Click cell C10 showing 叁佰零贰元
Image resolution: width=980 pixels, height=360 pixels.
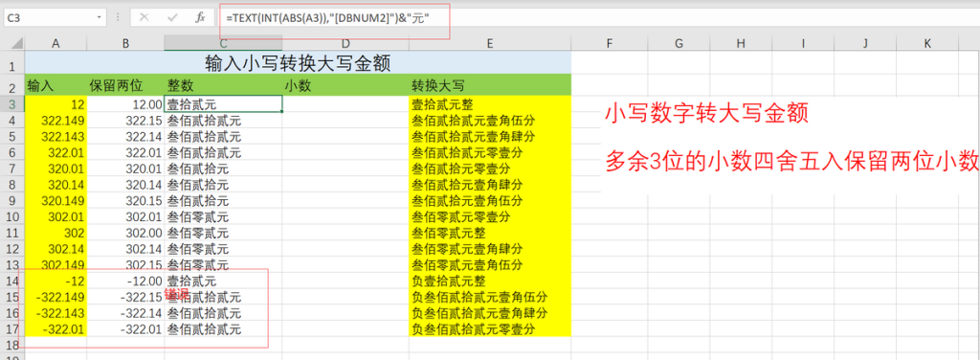223,217
